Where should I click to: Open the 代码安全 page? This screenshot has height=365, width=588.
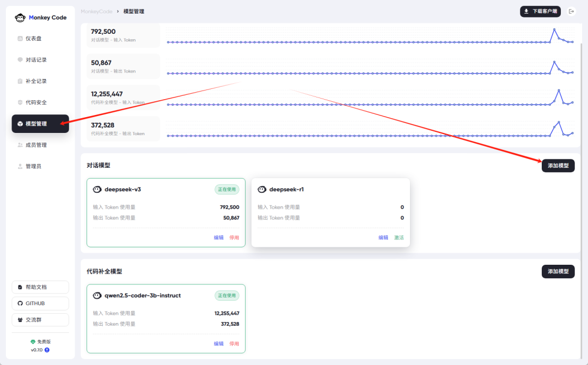(40, 102)
